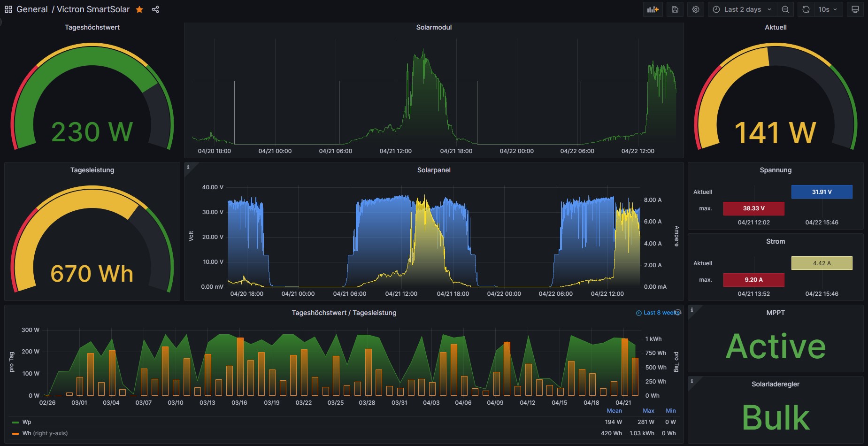The width and height of the screenshot is (868, 446).
Task: Sort the legend by Min column
Action: (x=671, y=411)
